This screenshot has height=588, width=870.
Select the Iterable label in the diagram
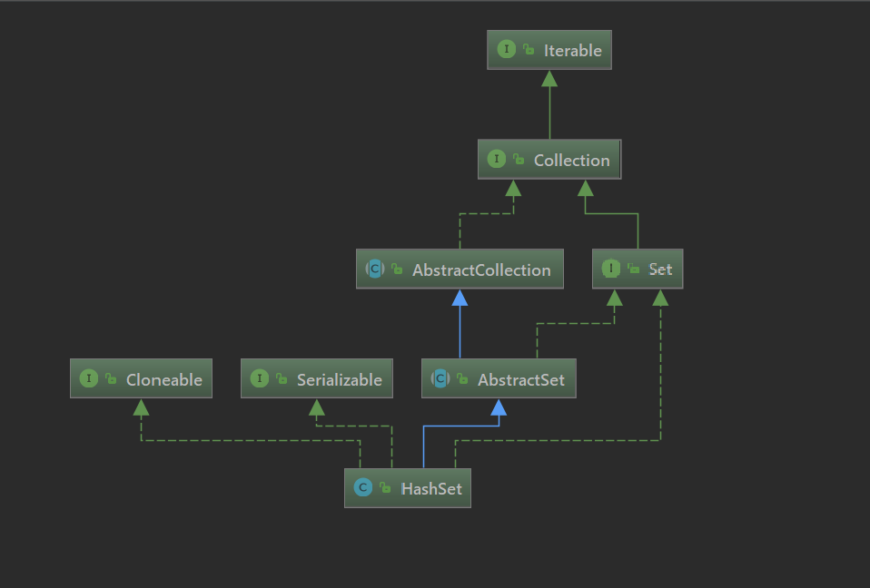(x=572, y=51)
